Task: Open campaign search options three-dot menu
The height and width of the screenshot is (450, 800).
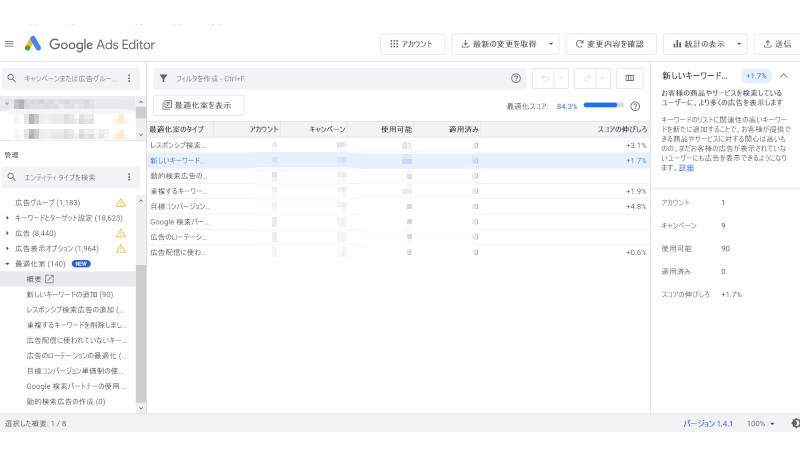Action: pyautogui.click(x=129, y=78)
